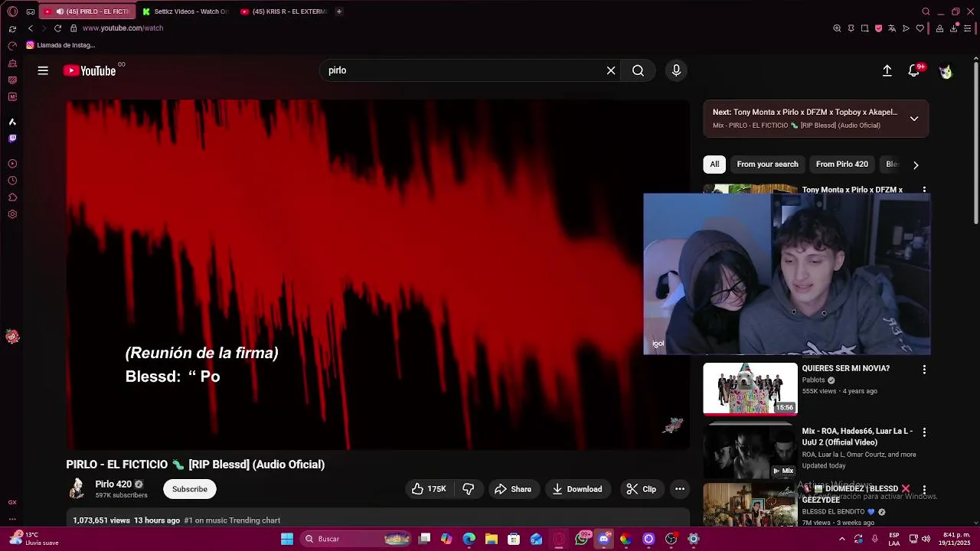Switch to the KRIS R - EL EXTERMI tab
This screenshot has width=980, height=551.
(x=284, y=11)
